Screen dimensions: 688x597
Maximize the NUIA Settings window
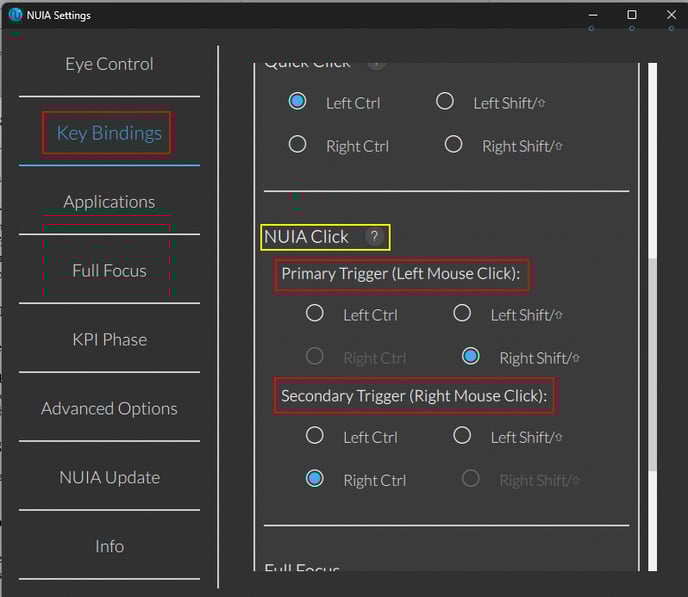[632, 15]
